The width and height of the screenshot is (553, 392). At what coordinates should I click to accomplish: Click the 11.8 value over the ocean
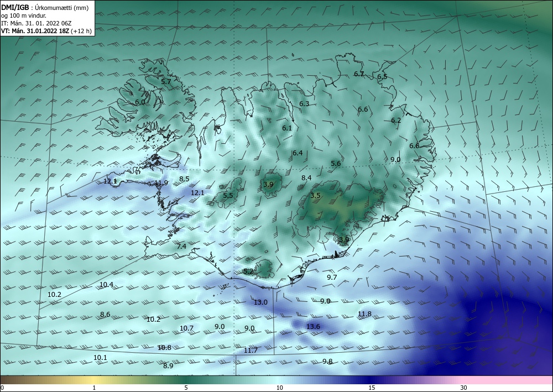[x=364, y=313]
